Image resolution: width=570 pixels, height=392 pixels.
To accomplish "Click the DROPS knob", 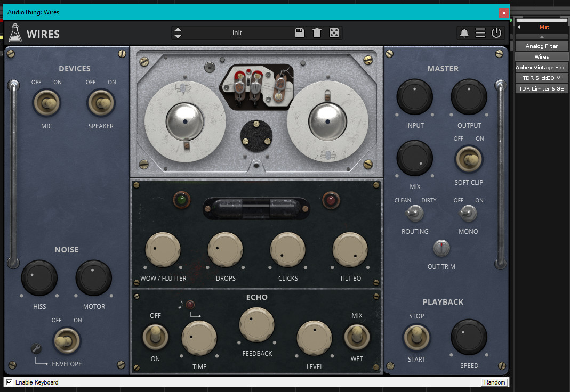I will click(x=226, y=250).
